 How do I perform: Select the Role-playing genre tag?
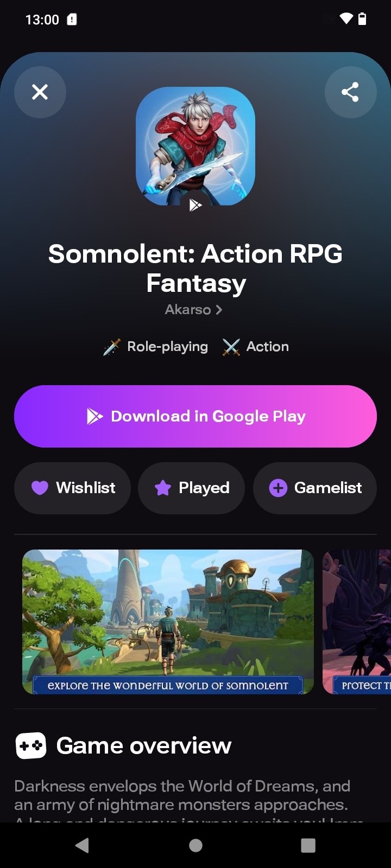click(x=156, y=347)
